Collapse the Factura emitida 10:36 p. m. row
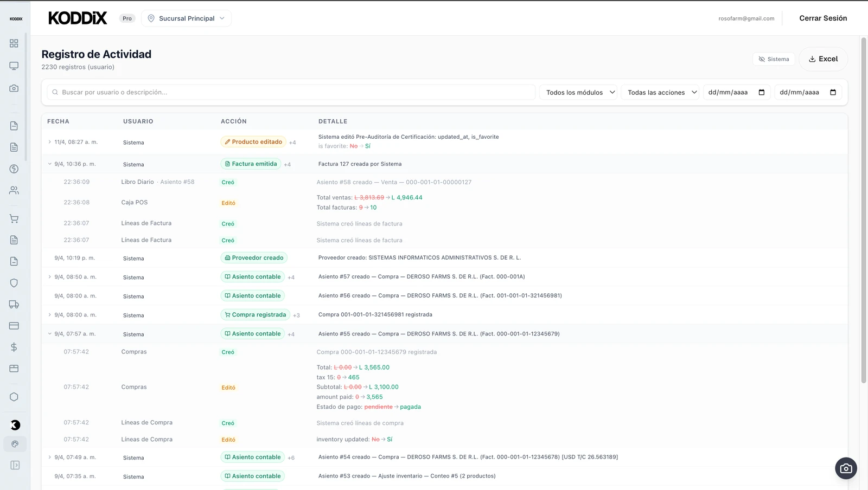 click(x=50, y=164)
